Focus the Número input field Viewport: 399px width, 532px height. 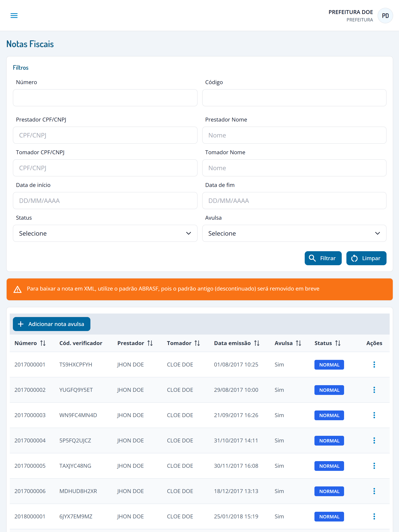tap(105, 98)
